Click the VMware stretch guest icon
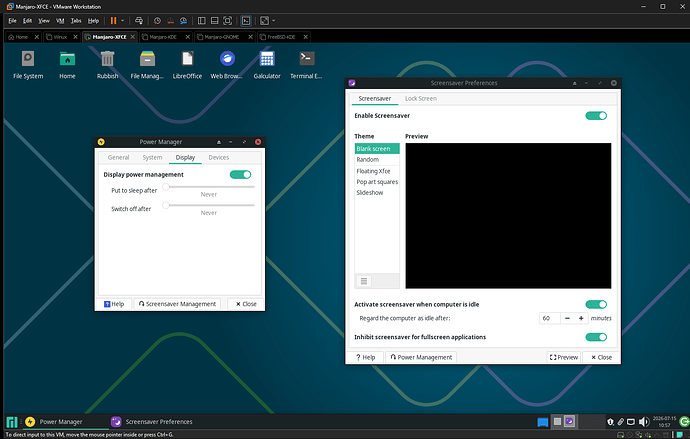Viewport: 690px width, 439px height. pyautogui.click(x=264, y=21)
